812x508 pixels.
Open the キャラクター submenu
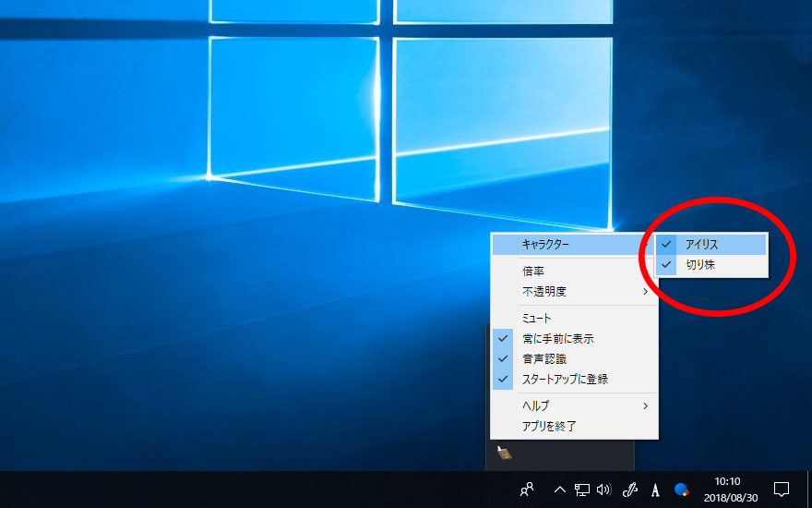click(x=574, y=244)
